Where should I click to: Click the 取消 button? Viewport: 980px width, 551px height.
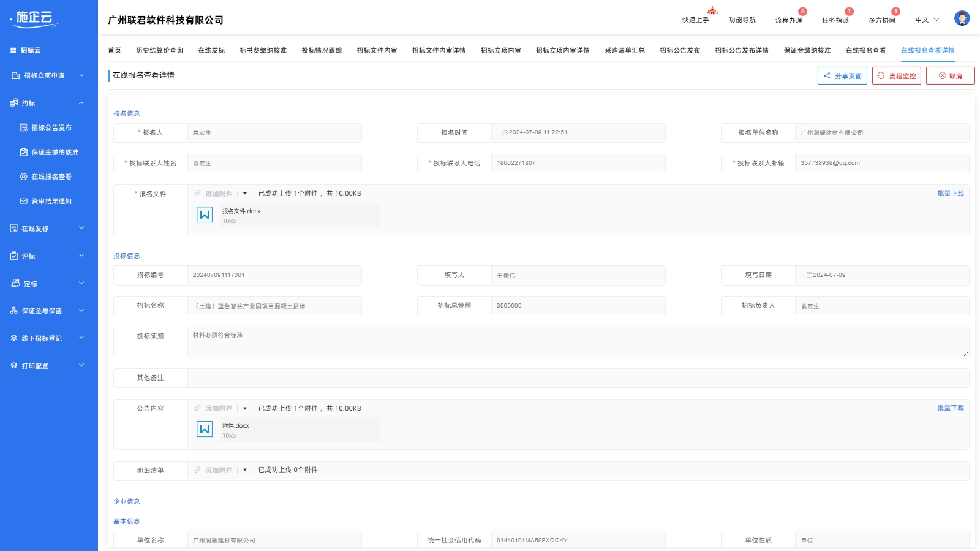point(951,76)
